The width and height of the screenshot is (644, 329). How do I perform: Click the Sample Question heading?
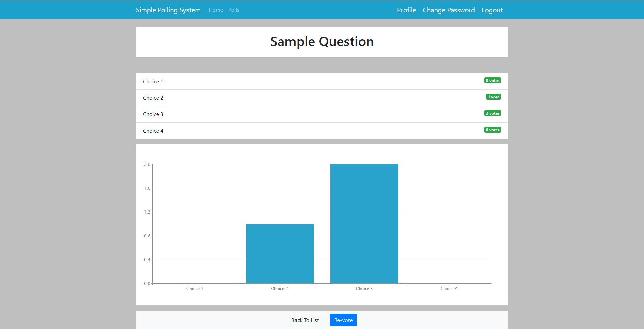(x=322, y=42)
